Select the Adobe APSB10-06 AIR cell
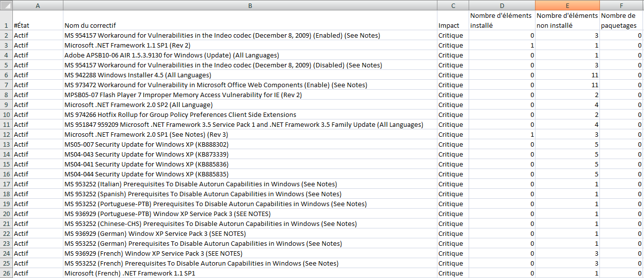The height and width of the screenshot is (278, 644). click(250, 56)
